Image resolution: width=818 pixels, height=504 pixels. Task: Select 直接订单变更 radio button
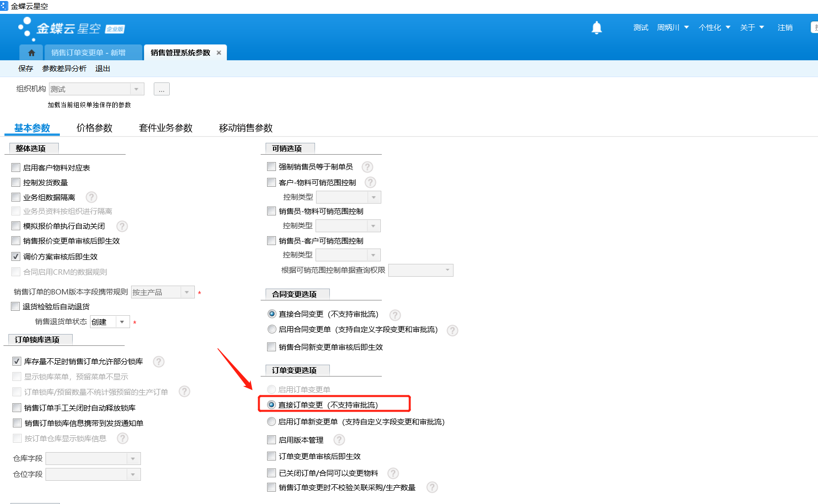point(272,405)
